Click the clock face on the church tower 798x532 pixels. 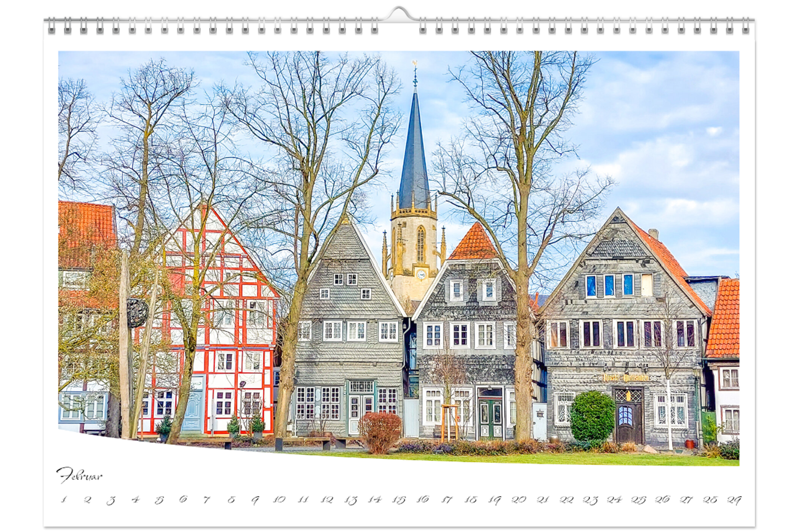(x=421, y=274)
